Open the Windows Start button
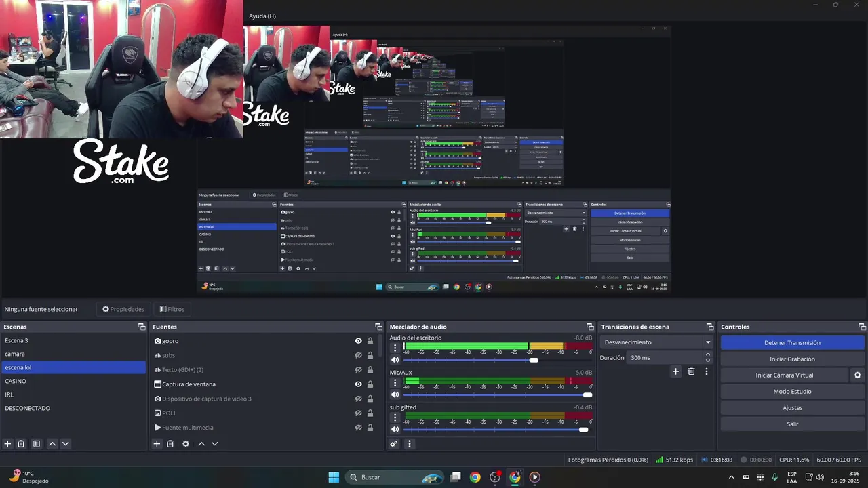This screenshot has width=868, height=488. (x=334, y=477)
